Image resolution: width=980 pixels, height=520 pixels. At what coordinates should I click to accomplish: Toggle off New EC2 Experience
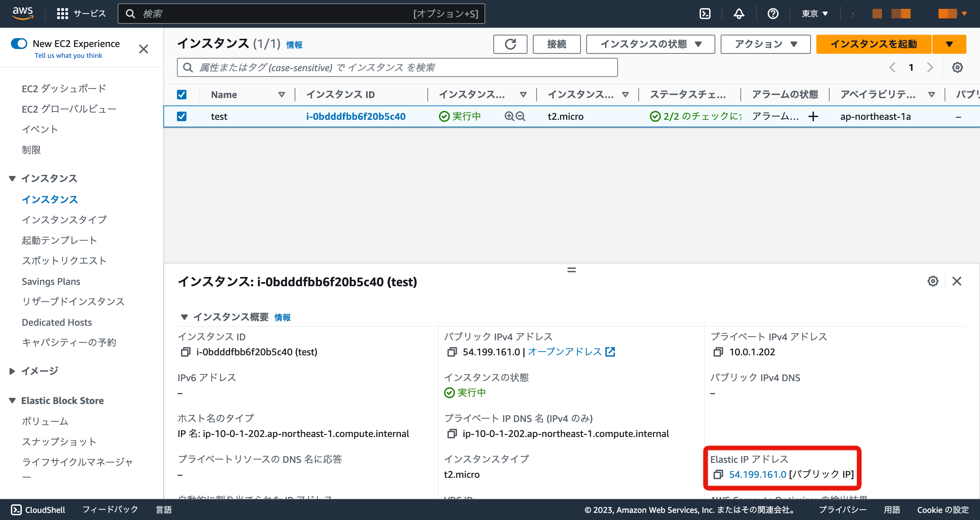coord(19,43)
